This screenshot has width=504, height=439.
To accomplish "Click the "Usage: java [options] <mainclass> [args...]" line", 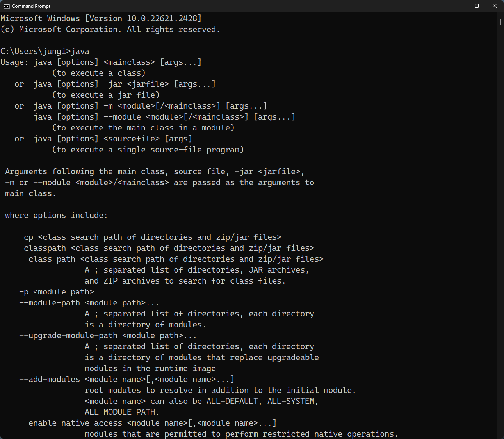I will click(x=101, y=62).
